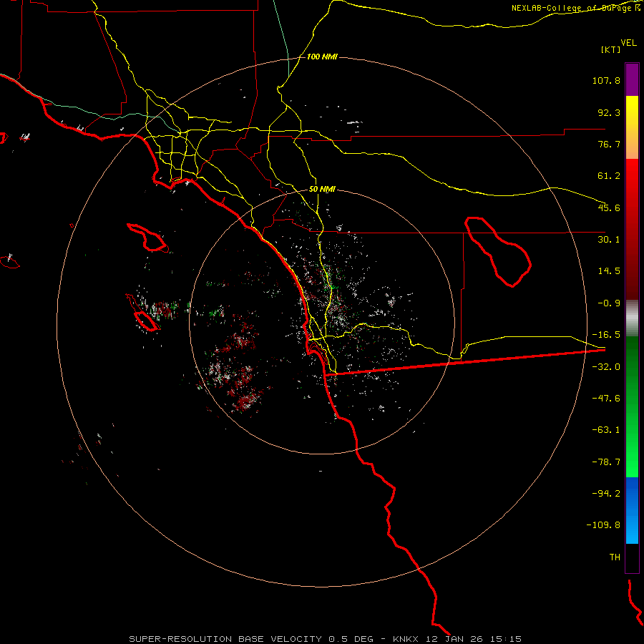This screenshot has height=644, width=644.
Task: Pick the red segment of the color bar
Action: (632, 229)
